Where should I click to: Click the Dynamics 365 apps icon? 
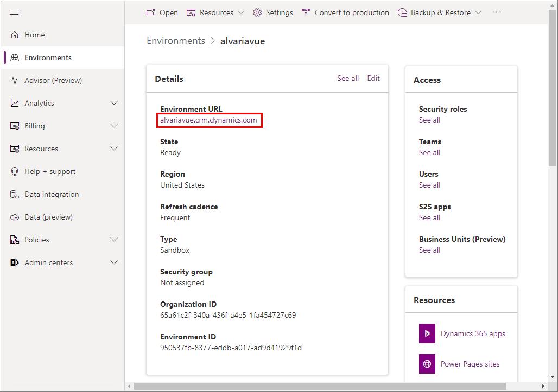[427, 333]
